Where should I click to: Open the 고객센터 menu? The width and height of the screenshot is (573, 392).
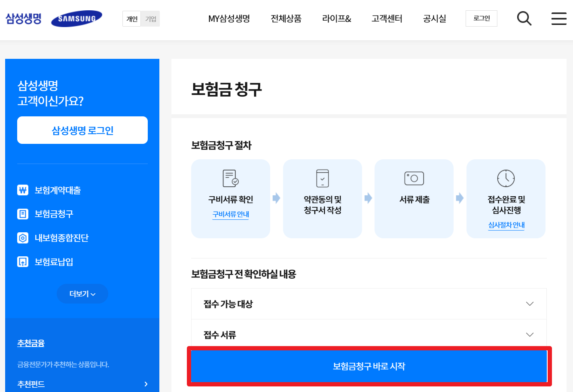387,18
